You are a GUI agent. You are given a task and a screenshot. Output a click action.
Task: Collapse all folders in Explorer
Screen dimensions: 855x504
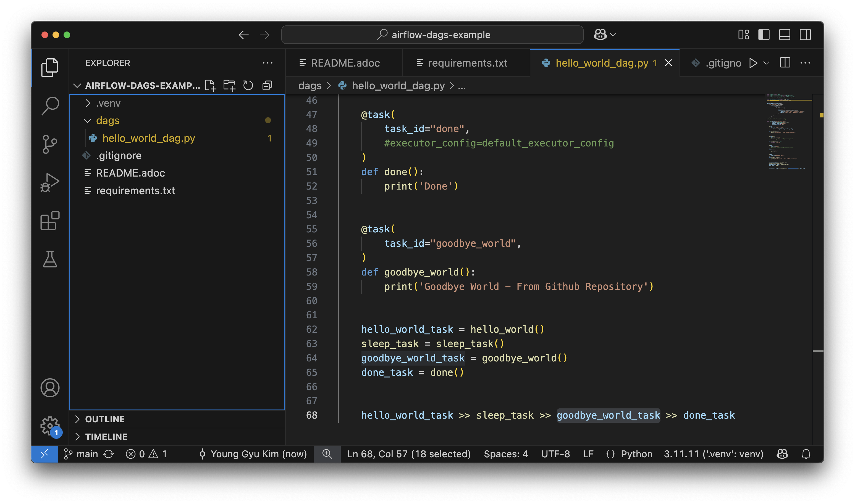tap(267, 86)
